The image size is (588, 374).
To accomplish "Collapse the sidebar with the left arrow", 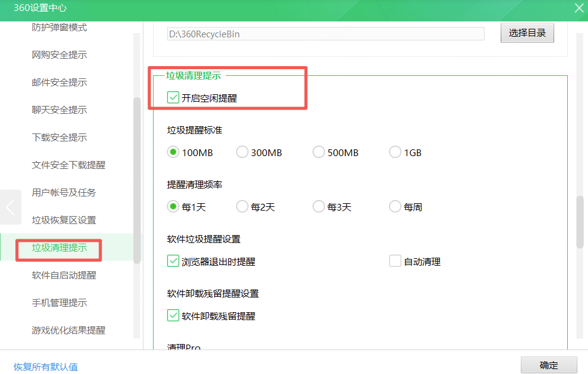I will pyautogui.click(x=10, y=207).
